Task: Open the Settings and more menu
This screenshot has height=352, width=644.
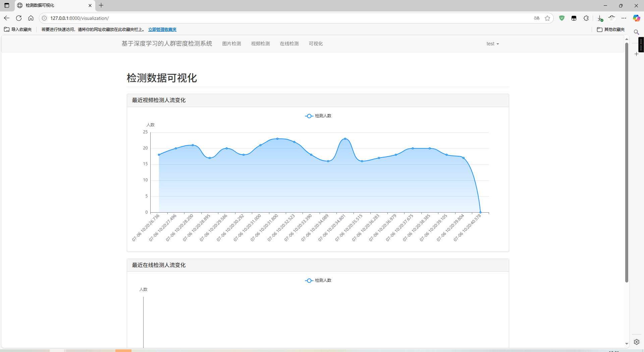Action: tap(624, 18)
